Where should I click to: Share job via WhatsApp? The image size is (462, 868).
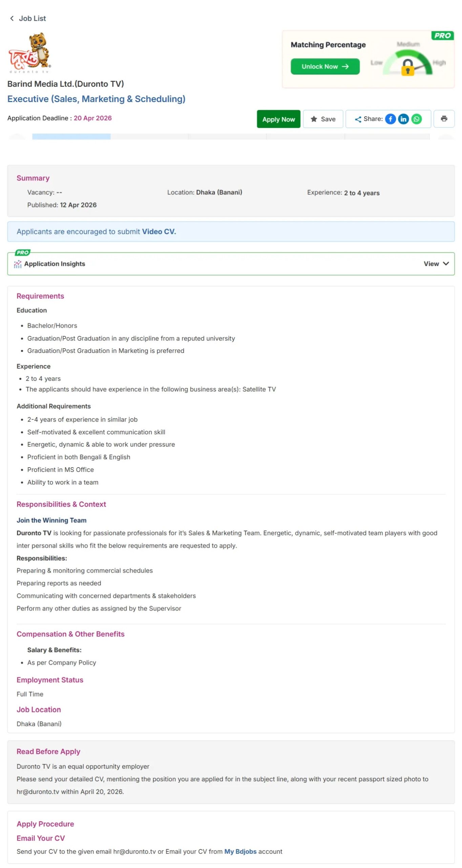[x=416, y=119]
